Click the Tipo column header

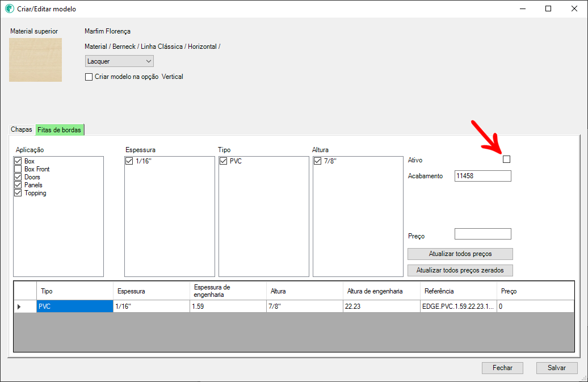click(74, 291)
